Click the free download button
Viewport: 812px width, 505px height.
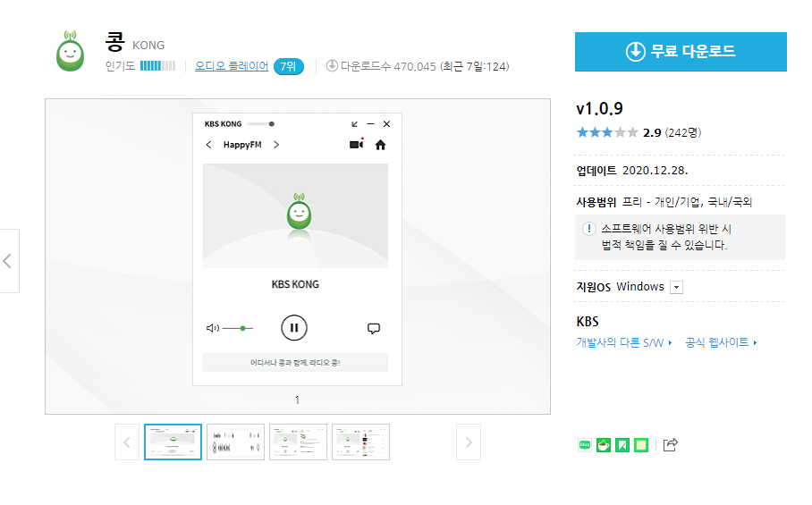[x=681, y=52]
